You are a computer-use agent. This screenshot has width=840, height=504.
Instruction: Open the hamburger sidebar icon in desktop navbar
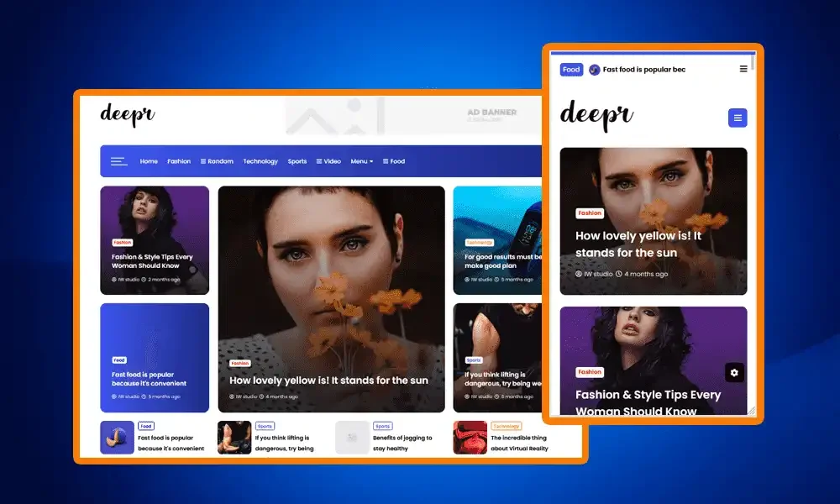pos(119,161)
